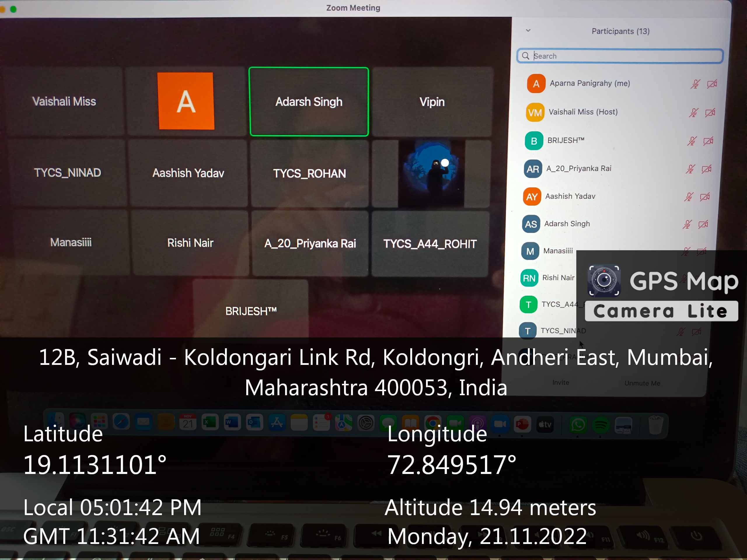
Task: Select Adarsh Singh's highlighted video tile
Action: (x=309, y=101)
